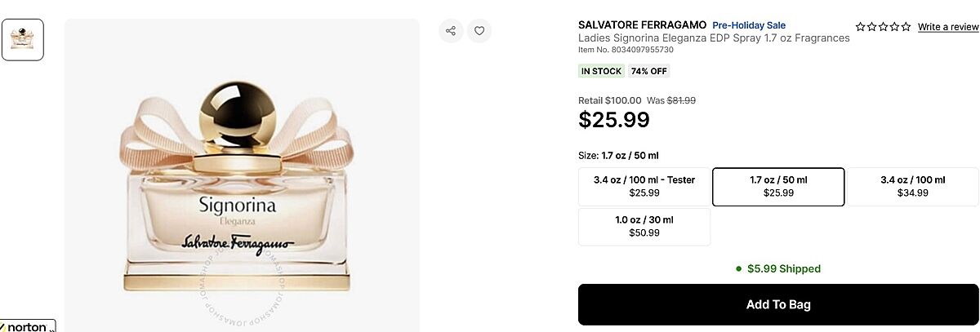Click the $5.99 Shipped text
The image size is (980, 332).
point(783,268)
